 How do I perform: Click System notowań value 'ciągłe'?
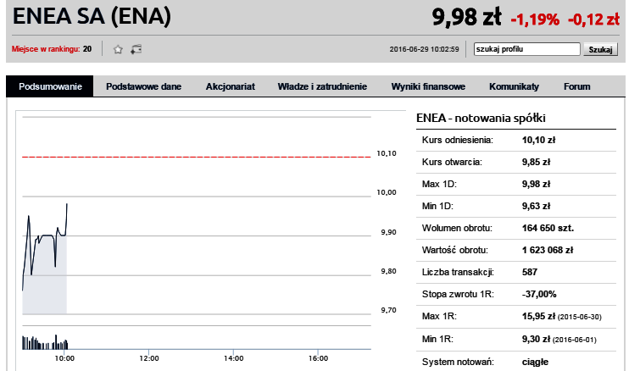[535, 362]
